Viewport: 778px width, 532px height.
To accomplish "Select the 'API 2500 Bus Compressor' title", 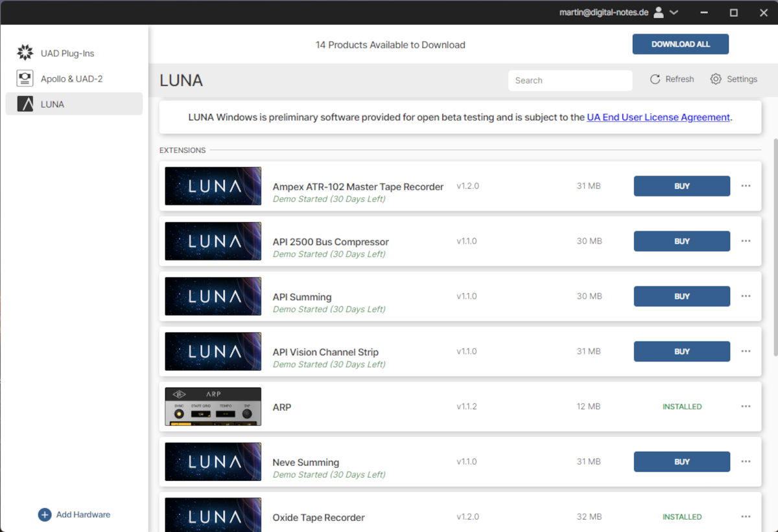I will pos(331,242).
